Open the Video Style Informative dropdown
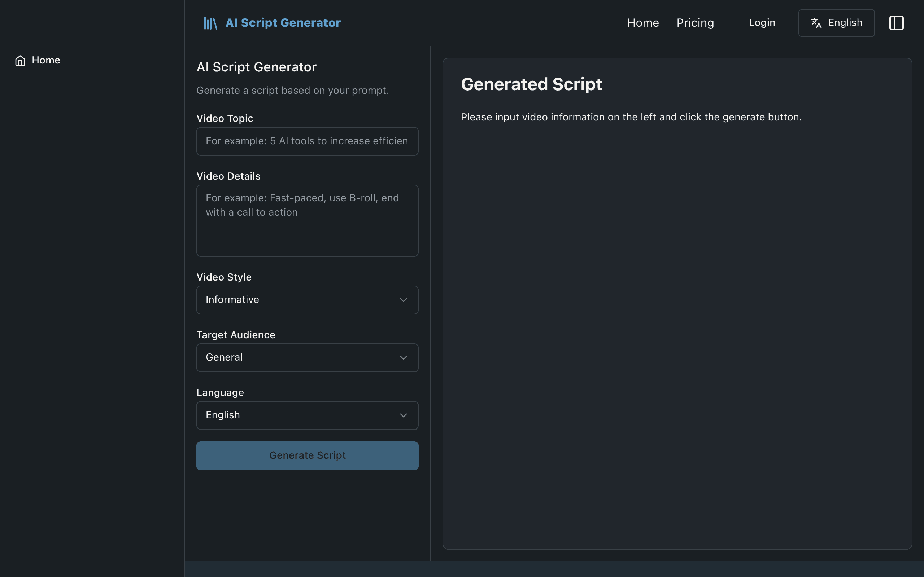The width and height of the screenshot is (924, 577). 308,300
